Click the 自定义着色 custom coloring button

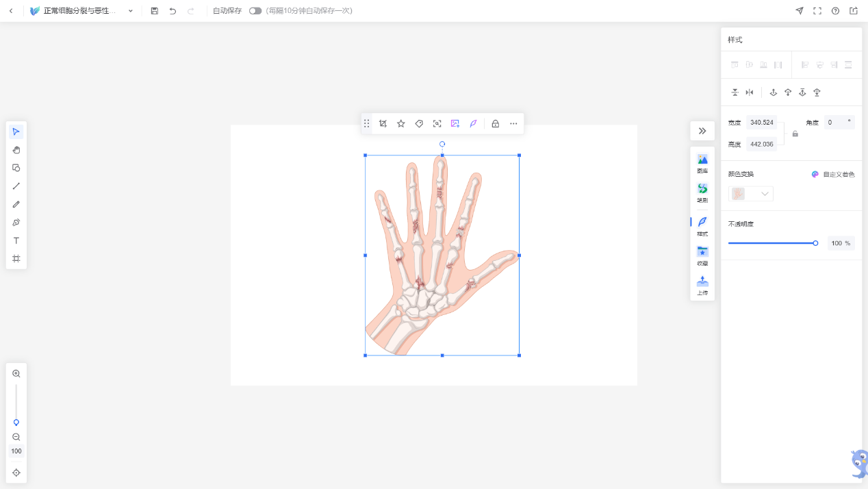(x=833, y=175)
